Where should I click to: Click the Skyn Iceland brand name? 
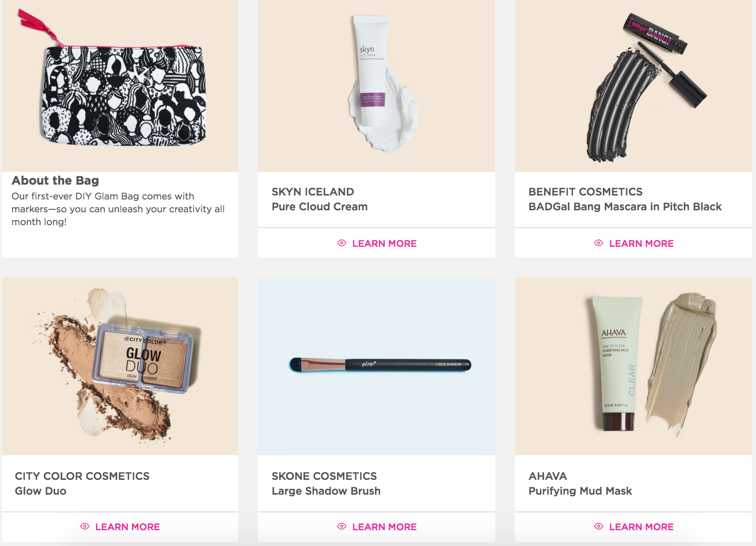(x=313, y=192)
